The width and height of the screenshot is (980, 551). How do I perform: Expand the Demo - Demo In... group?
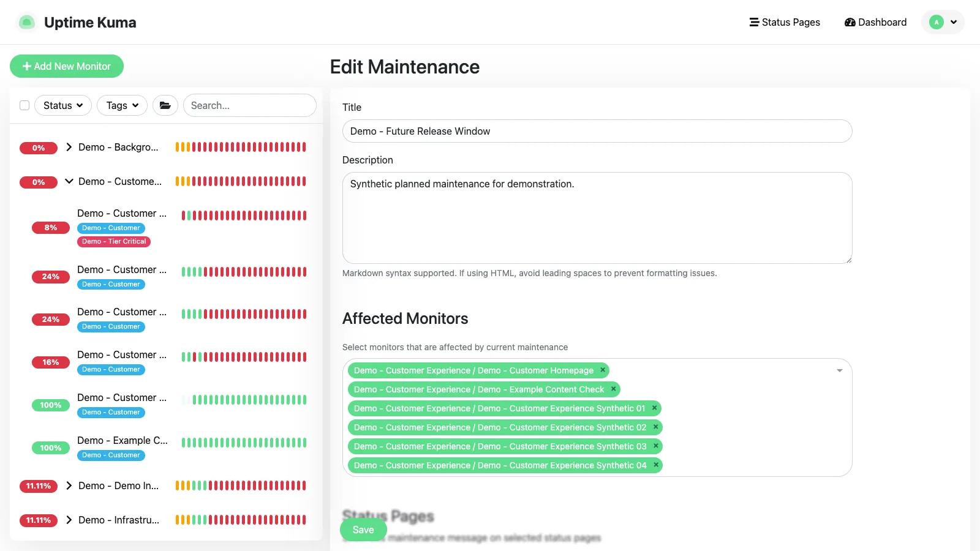coord(69,485)
